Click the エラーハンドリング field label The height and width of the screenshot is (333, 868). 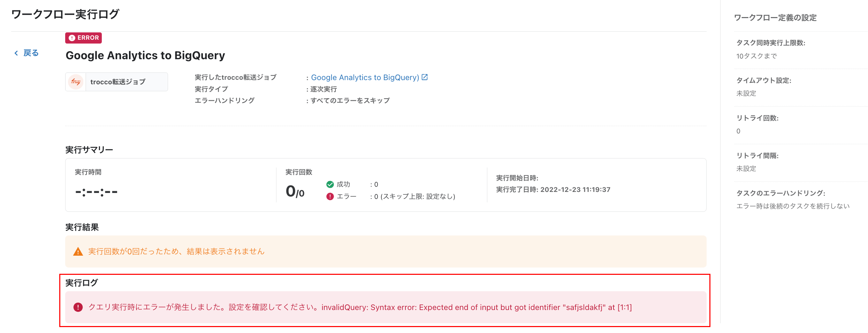point(224,101)
